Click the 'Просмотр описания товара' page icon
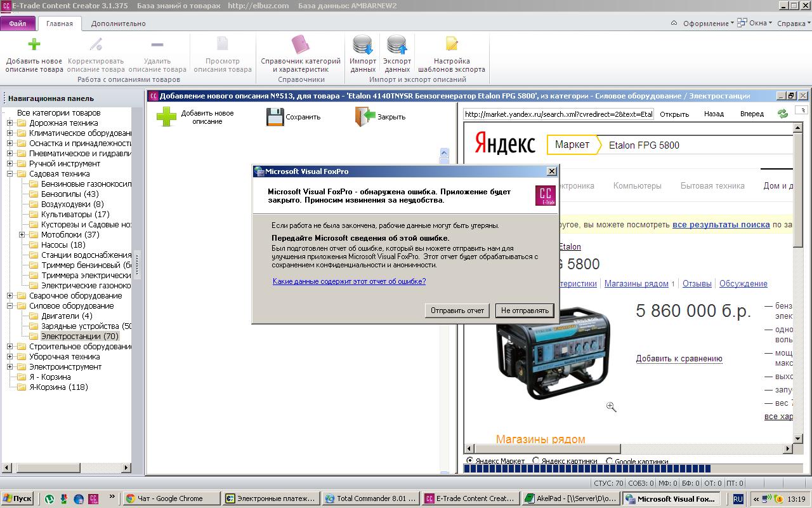 [x=223, y=44]
